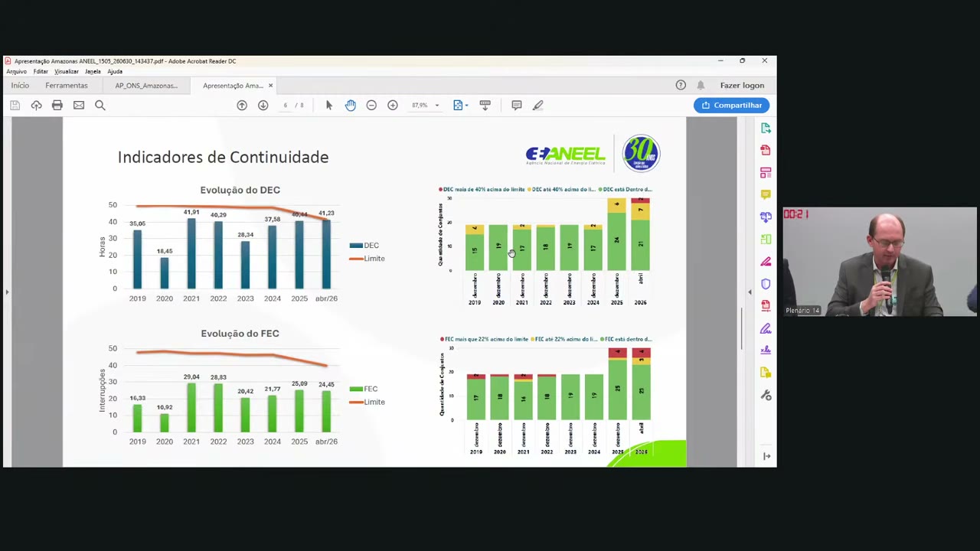
Task: Go to next page arrow
Action: [263, 105]
